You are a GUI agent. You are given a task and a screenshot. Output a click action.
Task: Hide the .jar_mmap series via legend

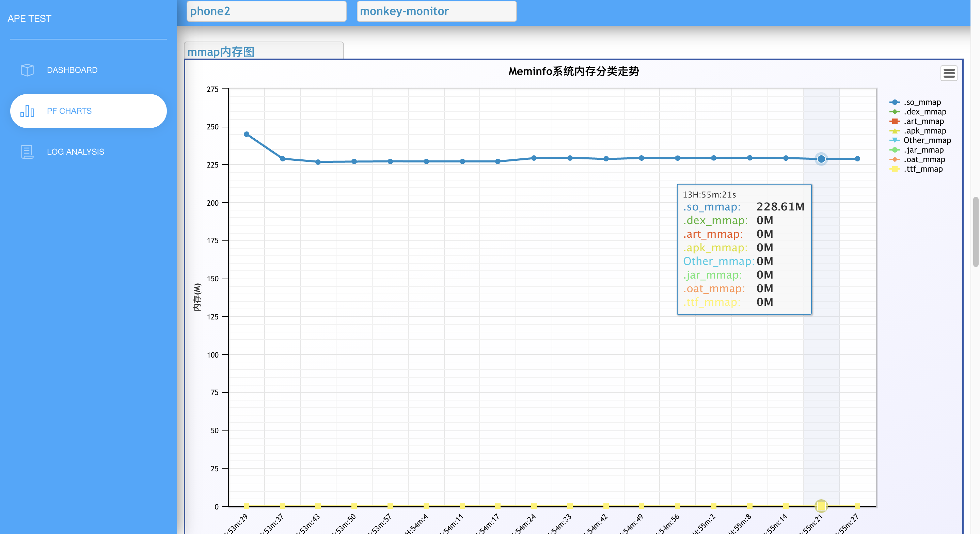pyautogui.click(x=923, y=150)
